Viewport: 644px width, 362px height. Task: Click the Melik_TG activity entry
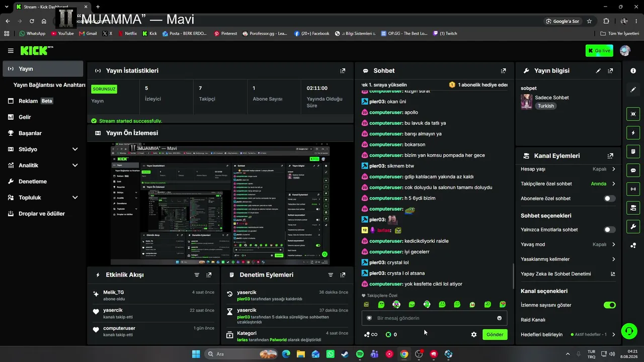tap(154, 295)
